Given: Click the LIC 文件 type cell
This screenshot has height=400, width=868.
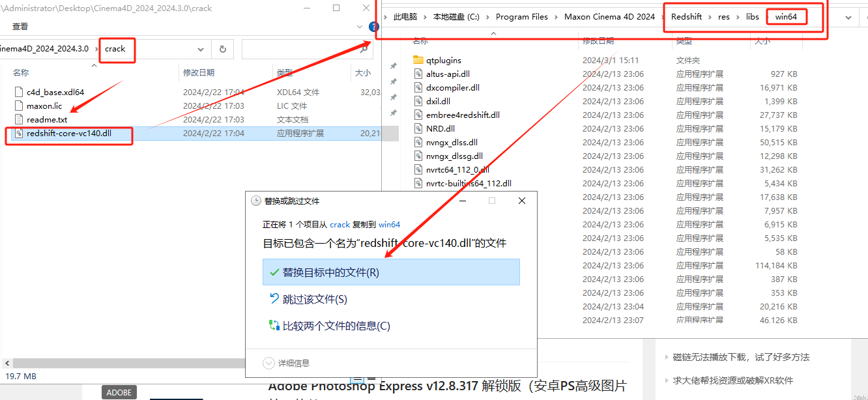Looking at the screenshot, I should tap(291, 106).
